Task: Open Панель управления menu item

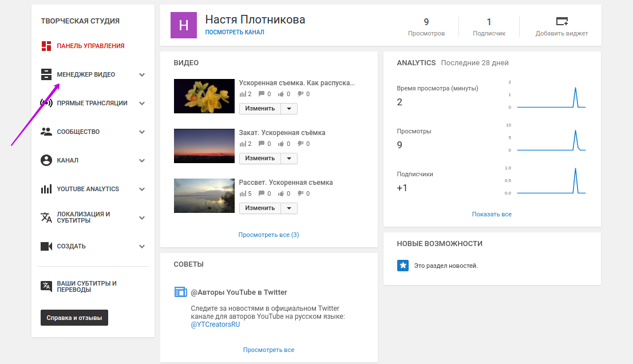Action: [90, 46]
